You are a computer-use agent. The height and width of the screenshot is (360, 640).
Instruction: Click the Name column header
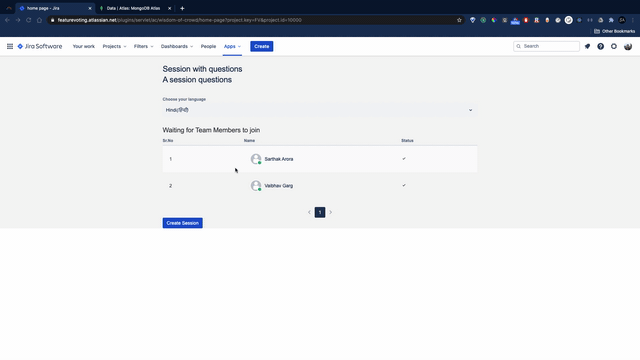[249, 140]
